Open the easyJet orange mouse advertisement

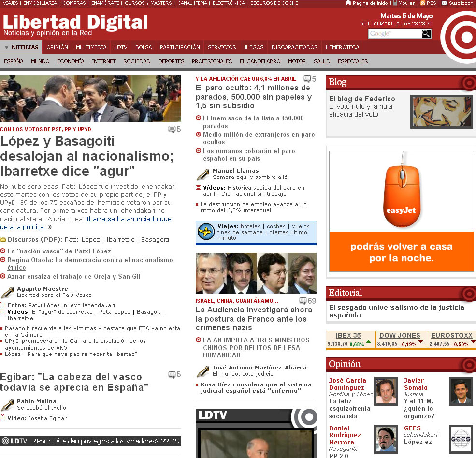coord(401,211)
